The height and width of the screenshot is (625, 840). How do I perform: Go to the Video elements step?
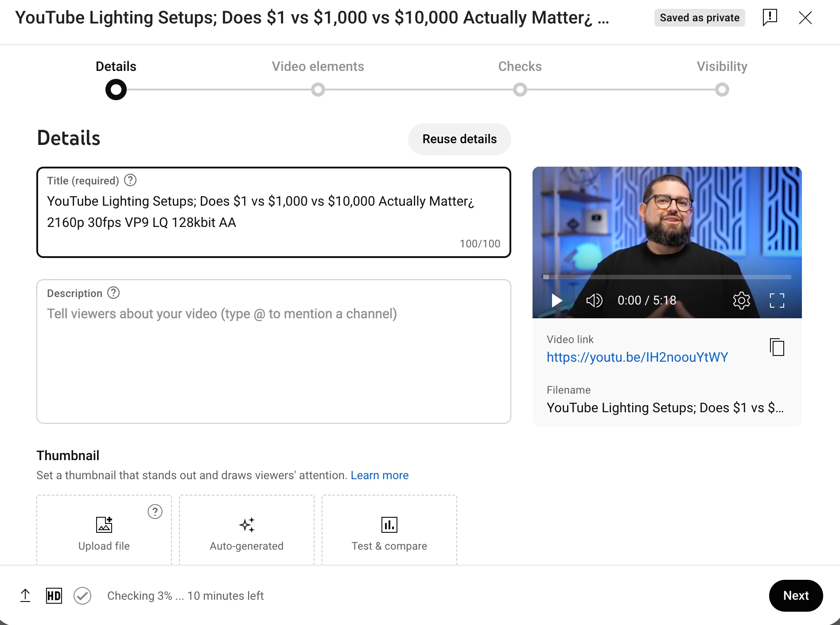click(318, 78)
